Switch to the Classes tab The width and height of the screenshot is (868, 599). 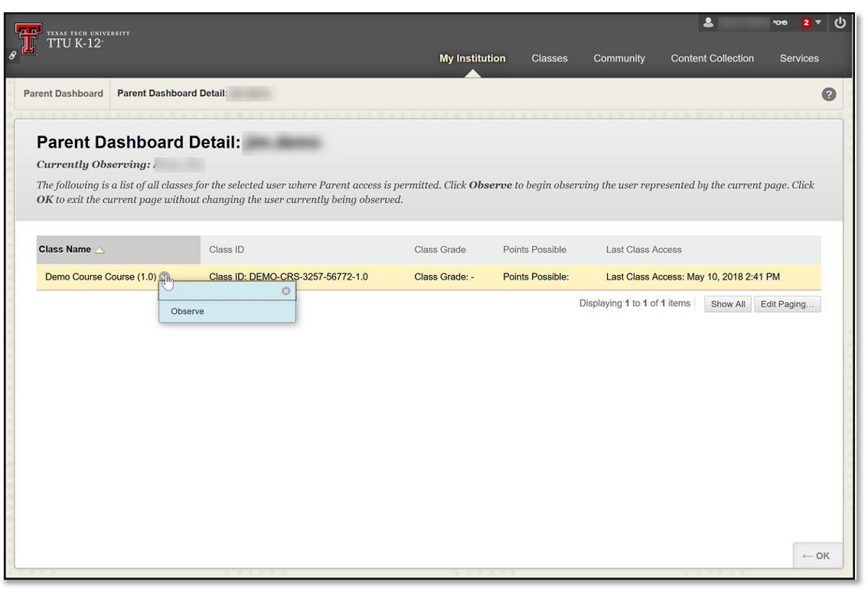click(x=549, y=58)
